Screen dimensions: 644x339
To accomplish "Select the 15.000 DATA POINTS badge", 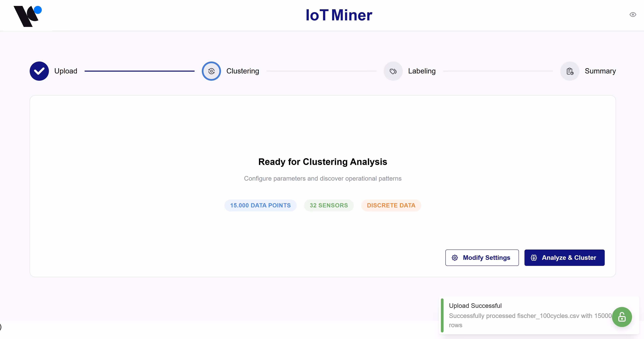I will (260, 205).
